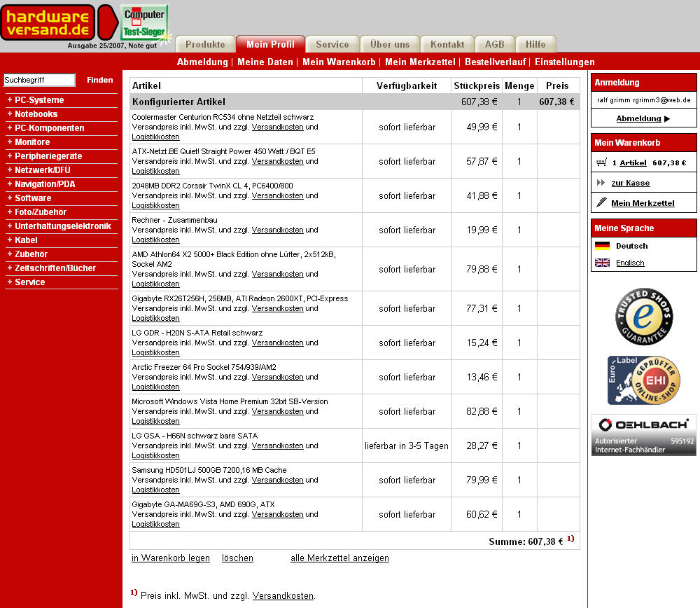Go to zur Kasse checkout link
The height and width of the screenshot is (608, 700).
[631, 183]
